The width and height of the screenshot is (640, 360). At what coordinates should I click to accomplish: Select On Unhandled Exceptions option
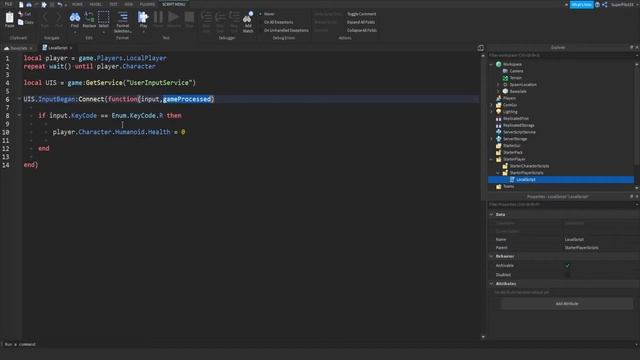pos(286,30)
